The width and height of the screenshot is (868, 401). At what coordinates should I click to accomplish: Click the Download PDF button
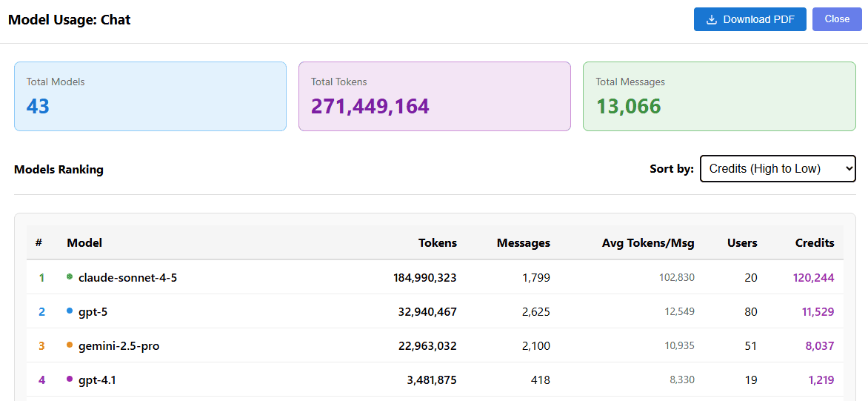click(750, 19)
